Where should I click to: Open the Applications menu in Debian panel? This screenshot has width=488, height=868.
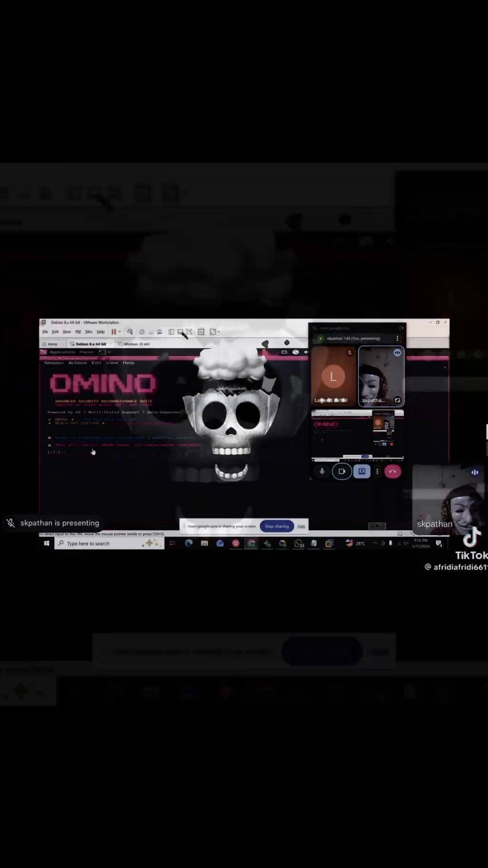(x=62, y=352)
